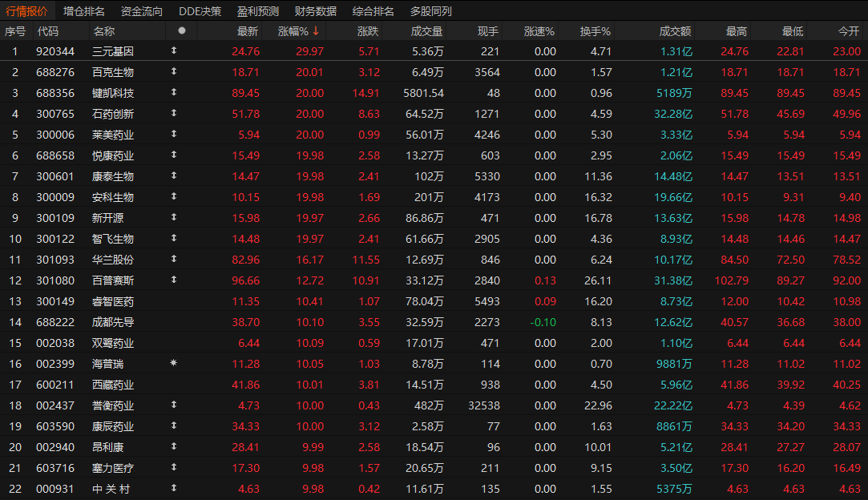Click the 32.28亿 turnover value
This screenshot has height=500, width=868.
[673, 114]
